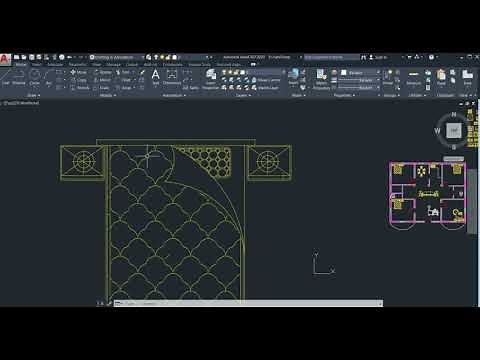Click the W compass label on ViewCube
Image resolution: width=480 pixels, height=360 pixels.
coord(437,131)
